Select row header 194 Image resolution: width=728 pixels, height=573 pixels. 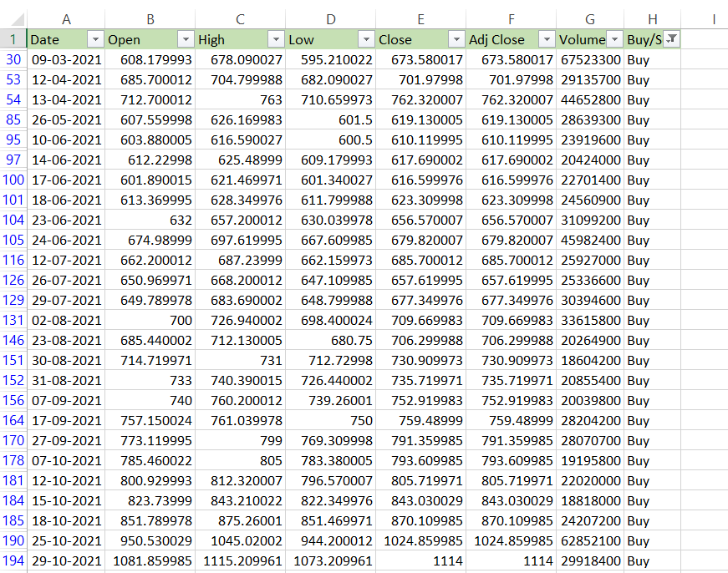click(x=13, y=560)
